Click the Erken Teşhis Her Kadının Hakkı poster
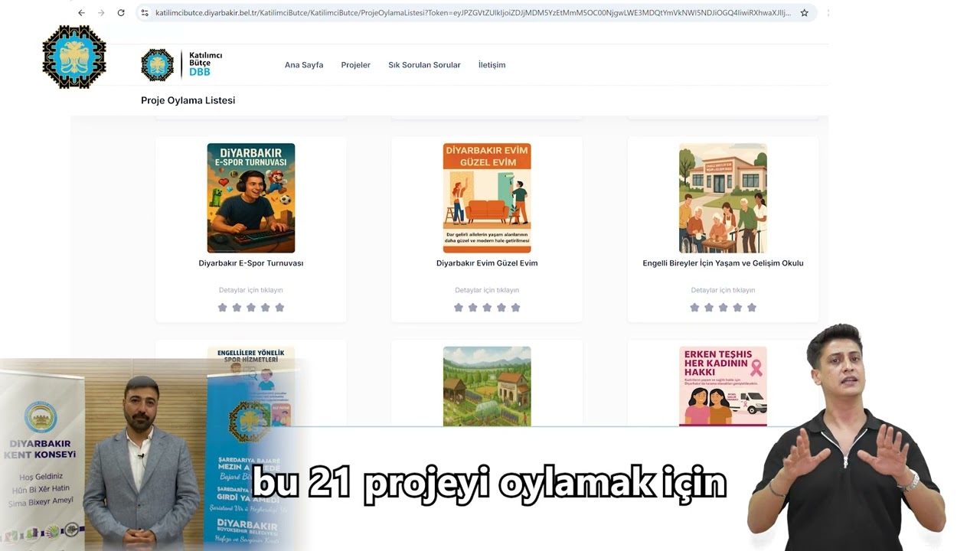 [x=722, y=386]
